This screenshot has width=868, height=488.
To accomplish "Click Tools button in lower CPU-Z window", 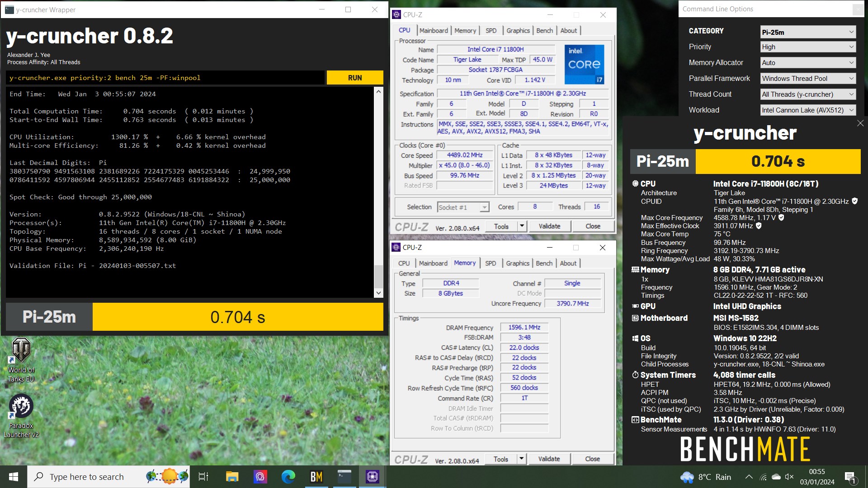I will click(501, 459).
